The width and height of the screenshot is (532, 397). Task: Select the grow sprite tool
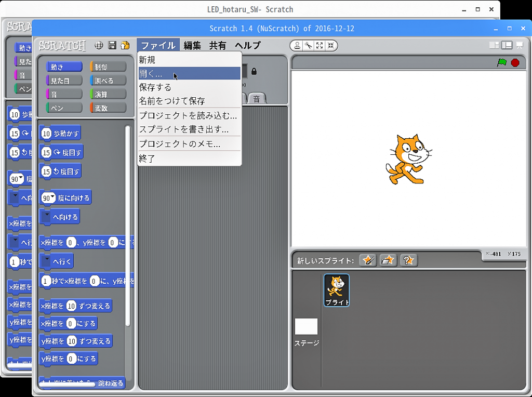320,46
